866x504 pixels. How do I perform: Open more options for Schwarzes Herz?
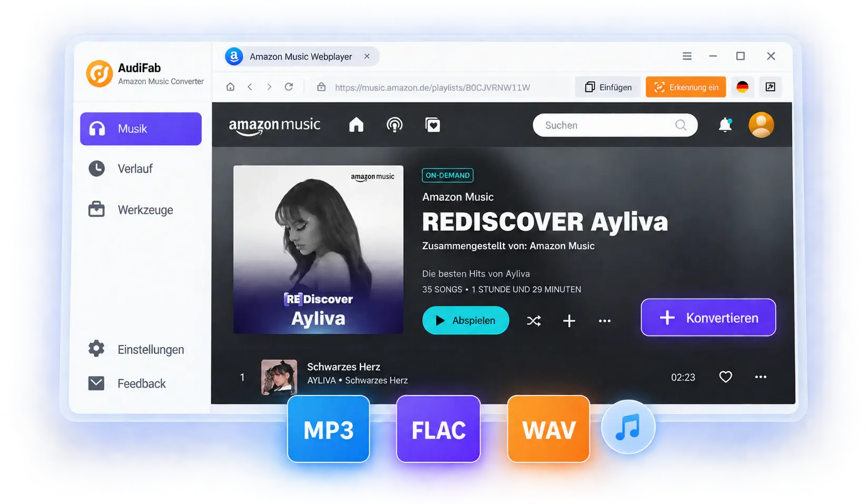tap(761, 377)
